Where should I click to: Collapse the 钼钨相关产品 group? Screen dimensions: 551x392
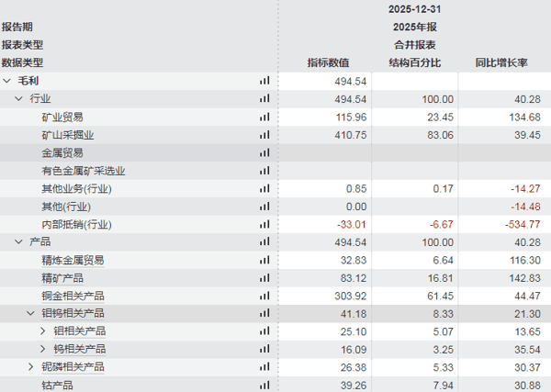click(31, 313)
